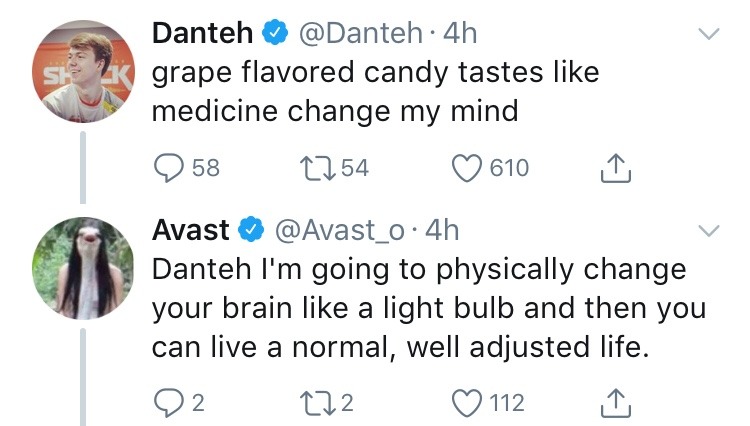Open dropdown chevron on Avast's tweet
The width and height of the screenshot is (750, 426).
click(x=708, y=231)
